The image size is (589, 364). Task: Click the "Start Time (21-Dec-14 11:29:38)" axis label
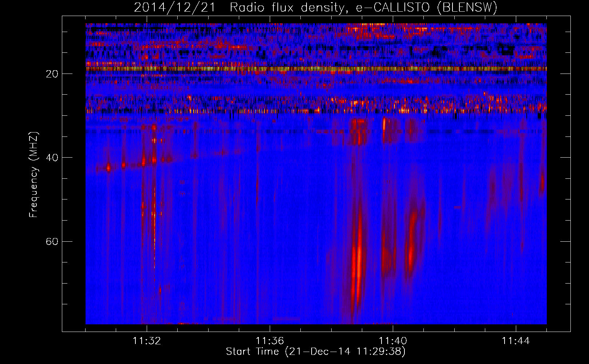[x=316, y=352]
